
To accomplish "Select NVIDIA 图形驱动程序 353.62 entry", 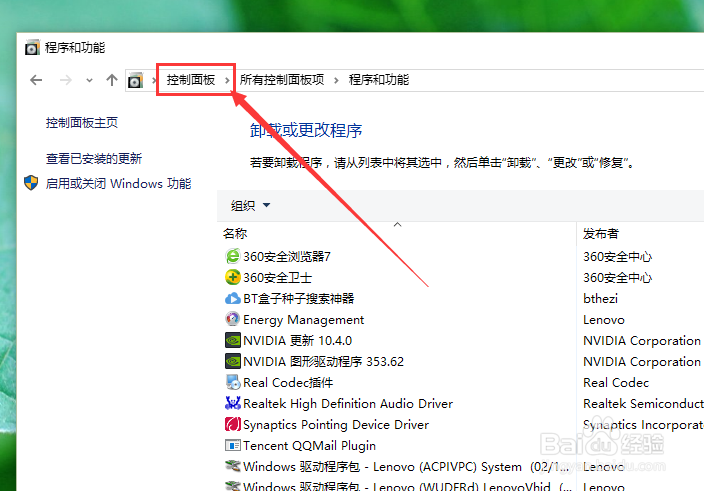I will [323, 361].
